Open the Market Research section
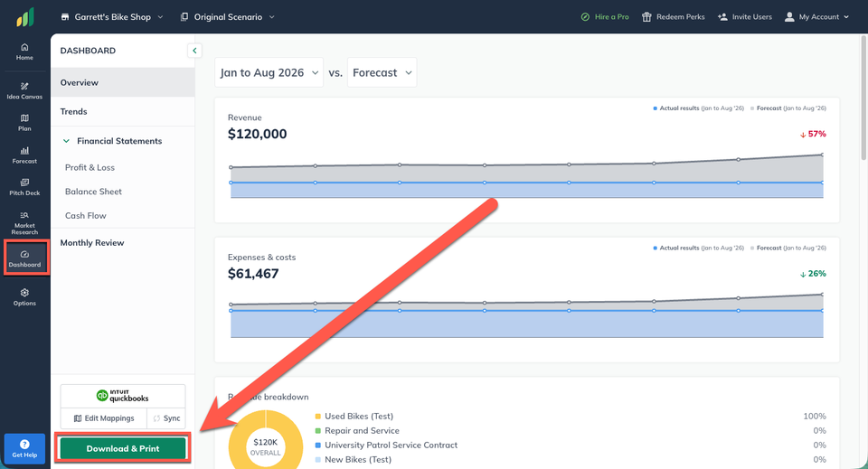The height and width of the screenshot is (469, 868). 24,223
